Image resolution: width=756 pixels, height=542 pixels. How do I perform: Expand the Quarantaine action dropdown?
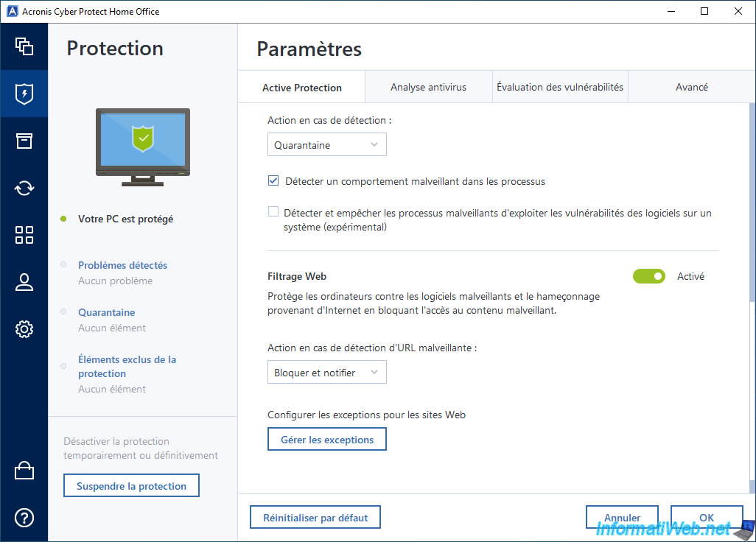[x=326, y=145]
